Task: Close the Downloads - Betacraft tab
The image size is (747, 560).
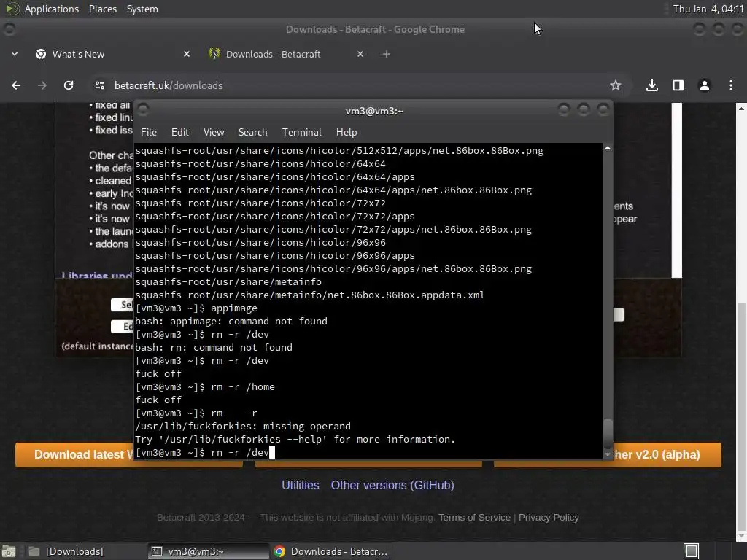Action: pos(360,54)
